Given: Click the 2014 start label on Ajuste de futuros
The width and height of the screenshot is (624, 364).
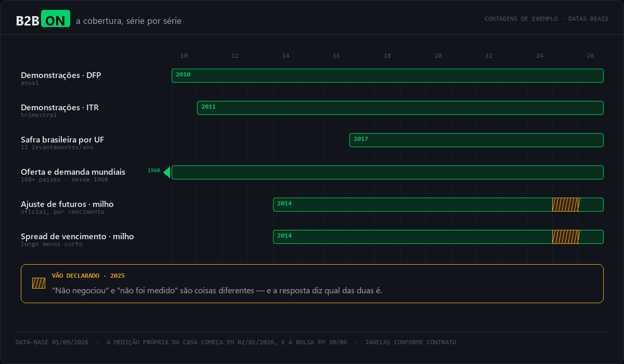Looking at the screenshot, I should click(x=284, y=203).
